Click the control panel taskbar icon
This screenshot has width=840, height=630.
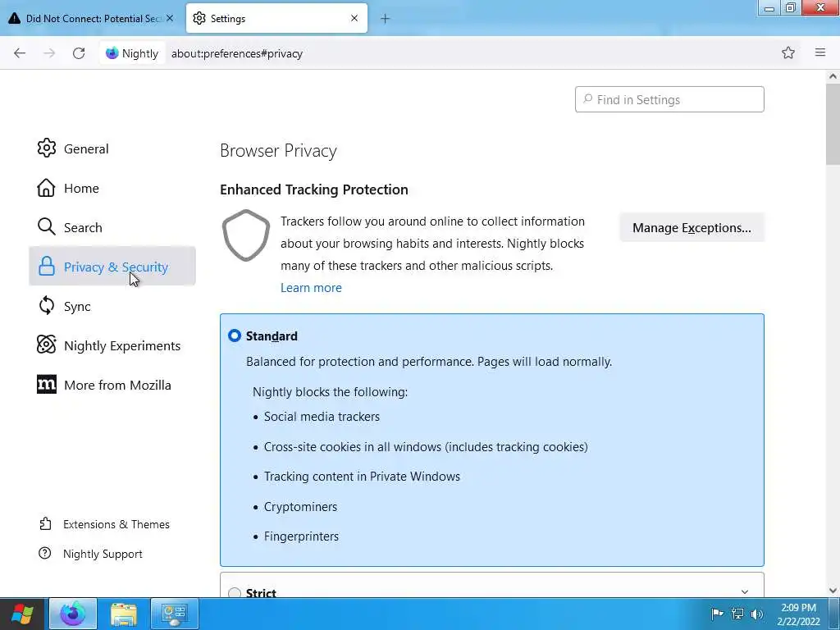pos(175,614)
